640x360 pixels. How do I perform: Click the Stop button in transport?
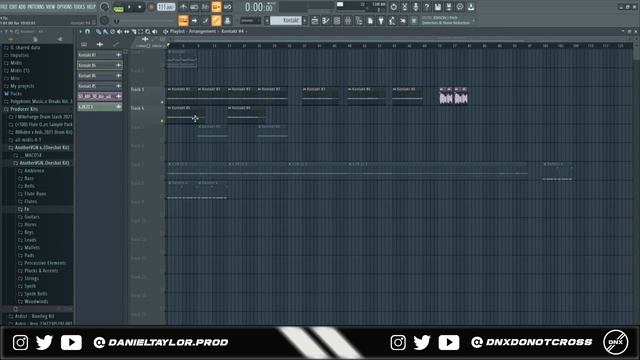pos(139,7)
